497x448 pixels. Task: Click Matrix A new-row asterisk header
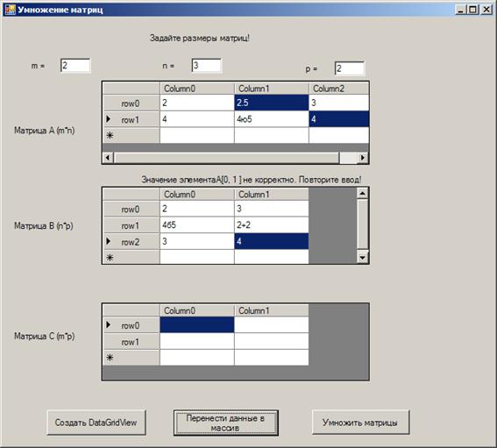[131, 135]
